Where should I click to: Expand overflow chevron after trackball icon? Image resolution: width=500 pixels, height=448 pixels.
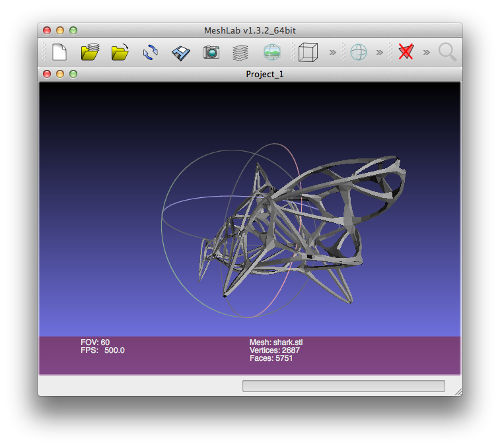[x=380, y=52]
